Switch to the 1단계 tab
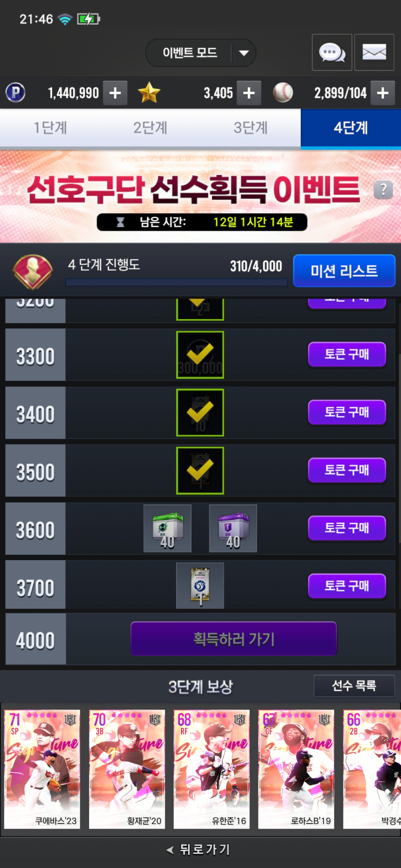 [50, 128]
